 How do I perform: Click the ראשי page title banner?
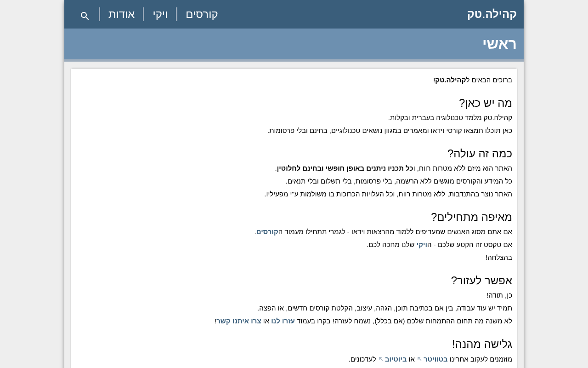(x=294, y=44)
